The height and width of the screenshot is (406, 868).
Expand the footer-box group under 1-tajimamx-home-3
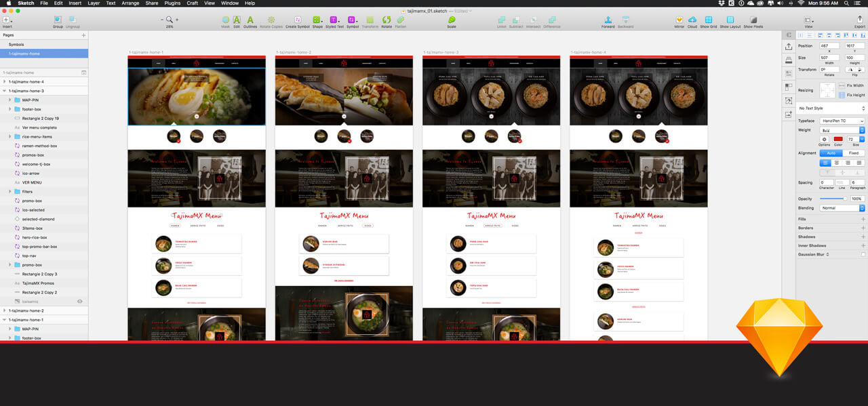(10, 109)
